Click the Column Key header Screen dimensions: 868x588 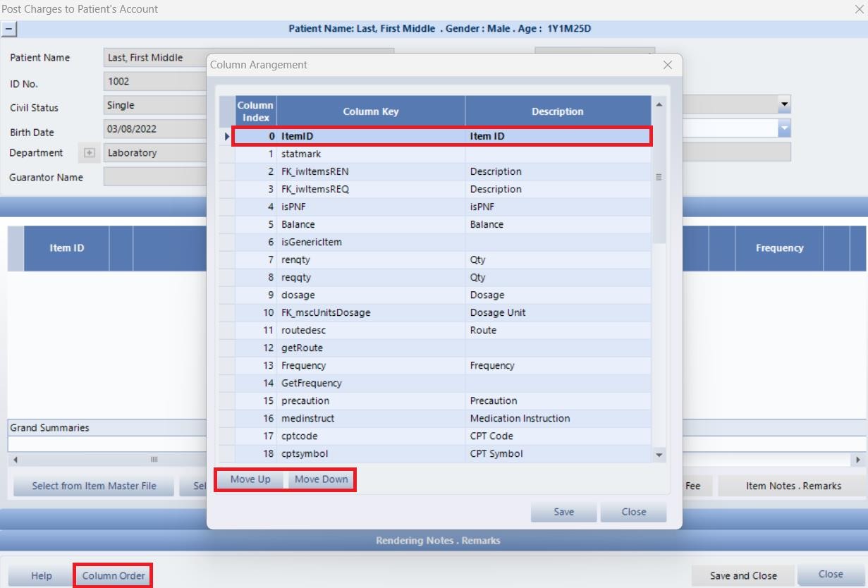(370, 111)
